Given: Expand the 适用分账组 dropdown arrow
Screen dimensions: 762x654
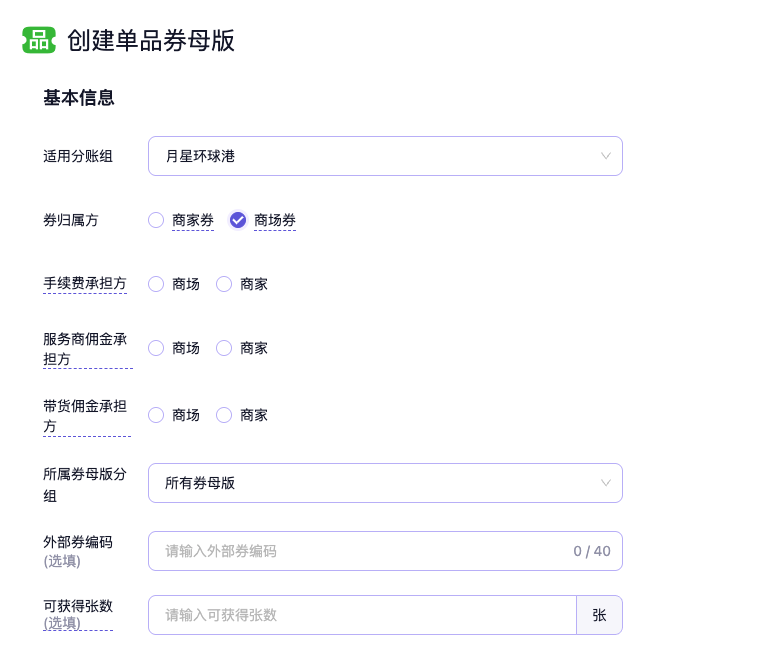Looking at the screenshot, I should [605, 156].
